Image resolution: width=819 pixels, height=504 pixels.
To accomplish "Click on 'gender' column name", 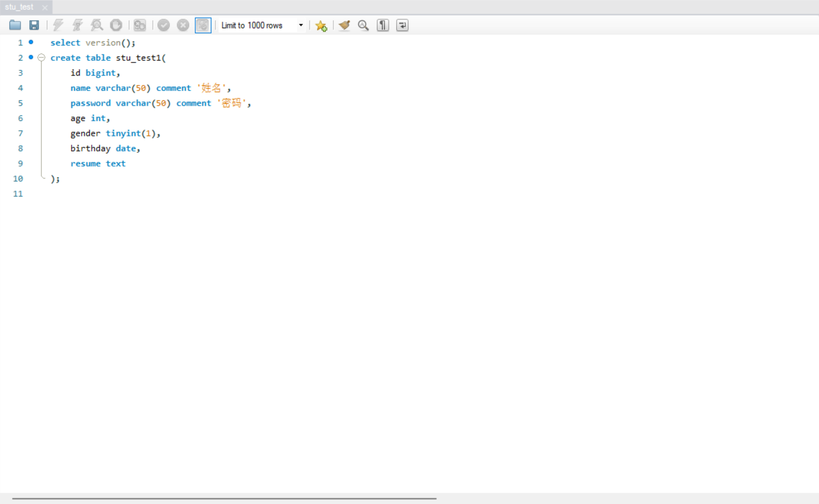I will pos(85,133).
